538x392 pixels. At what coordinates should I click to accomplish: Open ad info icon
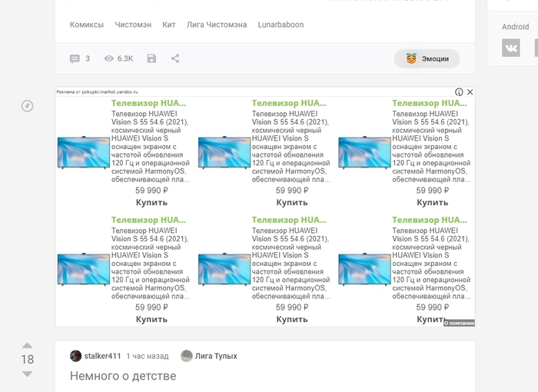pyautogui.click(x=459, y=92)
